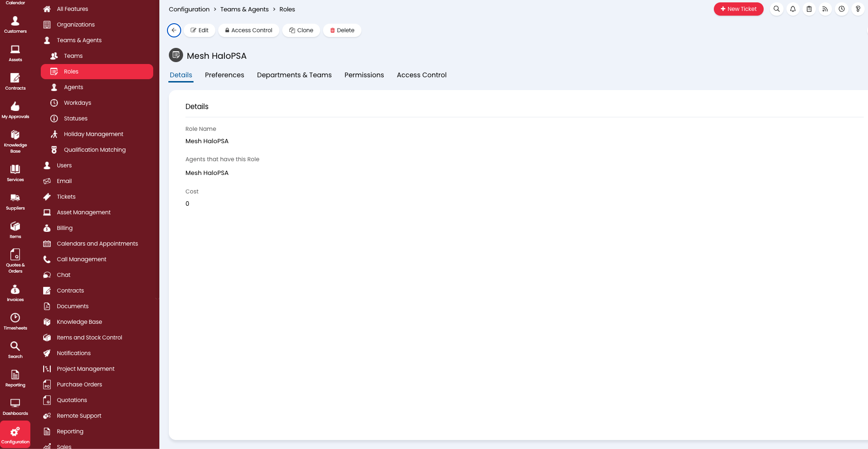The width and height of the screenshot is (868, 449).
Task: Open Call Management configuration
Action: point(97,259)
